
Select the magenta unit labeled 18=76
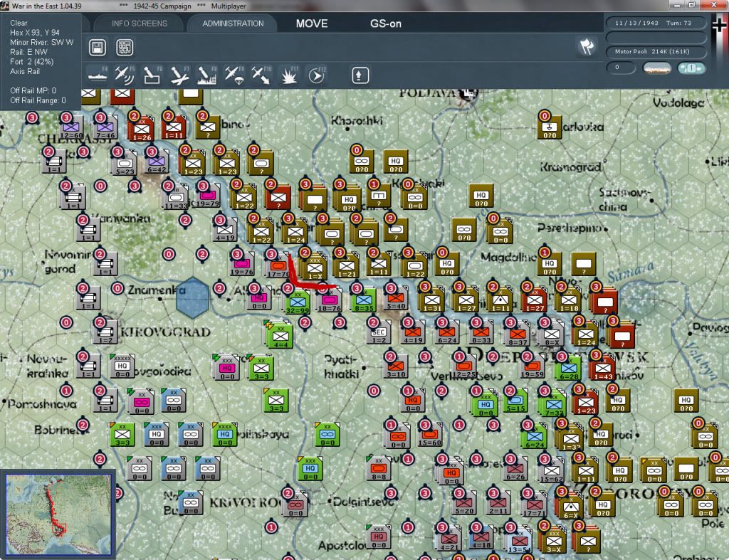coord(330,300)
